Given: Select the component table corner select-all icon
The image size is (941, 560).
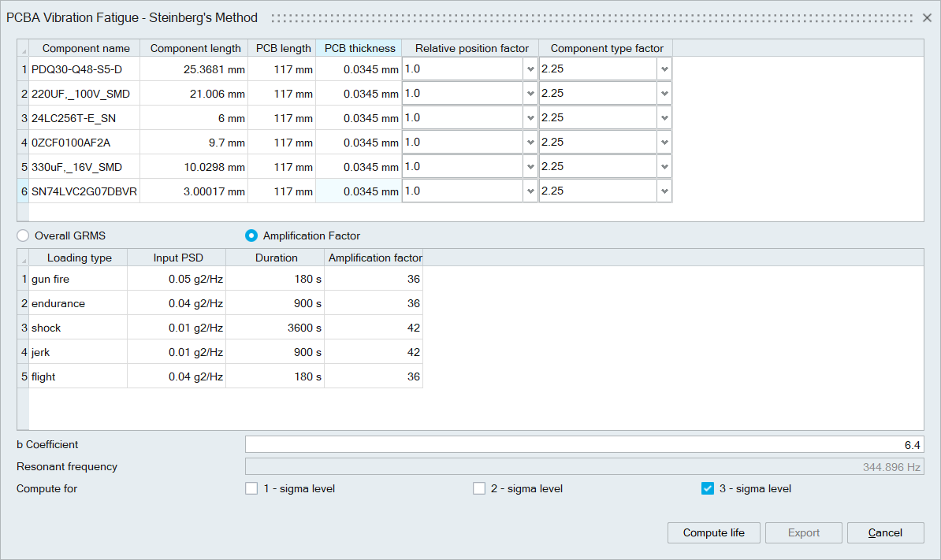Looking at the screenshot, I should (23, 49).
